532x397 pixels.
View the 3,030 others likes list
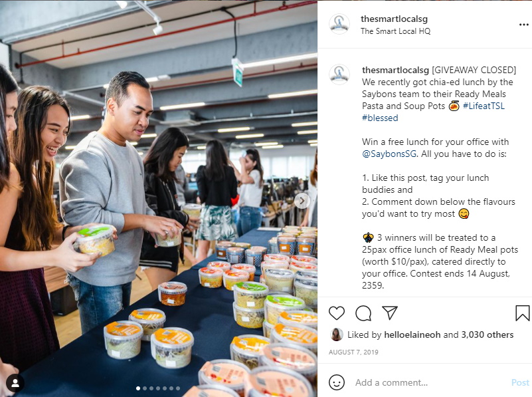click(x=488, y=335)
